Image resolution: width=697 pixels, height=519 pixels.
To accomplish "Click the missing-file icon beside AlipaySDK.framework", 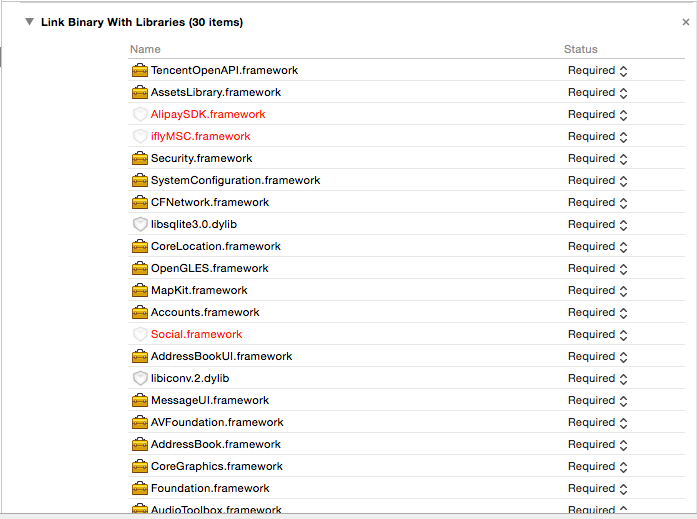I will [x=140, y=114].
